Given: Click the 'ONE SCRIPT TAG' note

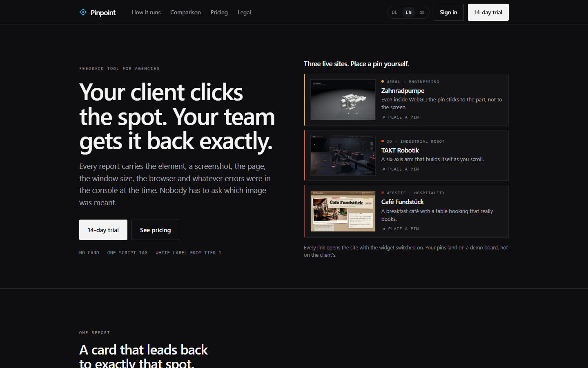Looking at the screenshot, I should click(x=127, y=253).
